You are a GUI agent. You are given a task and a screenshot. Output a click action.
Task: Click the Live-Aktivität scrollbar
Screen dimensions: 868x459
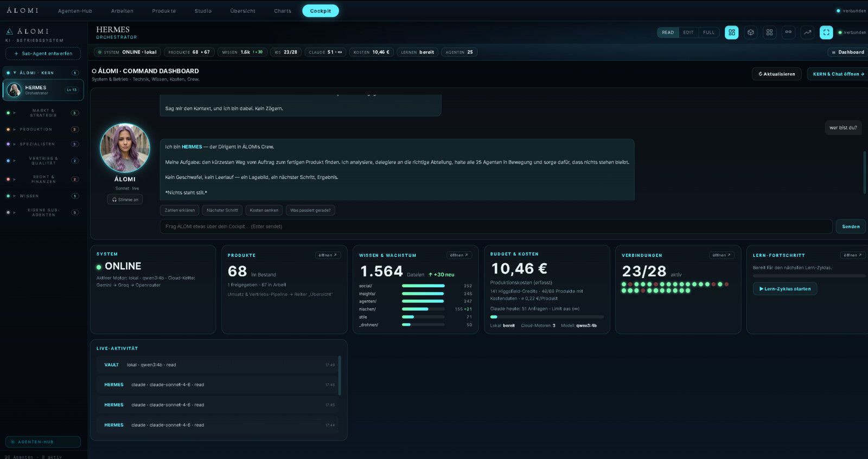(340, 376)
